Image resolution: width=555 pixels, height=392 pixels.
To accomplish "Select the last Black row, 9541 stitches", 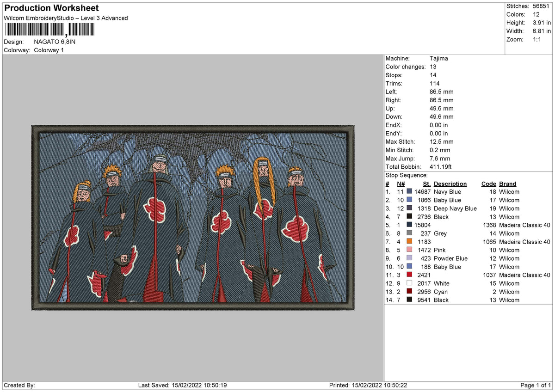I will (x=468, y=300).
